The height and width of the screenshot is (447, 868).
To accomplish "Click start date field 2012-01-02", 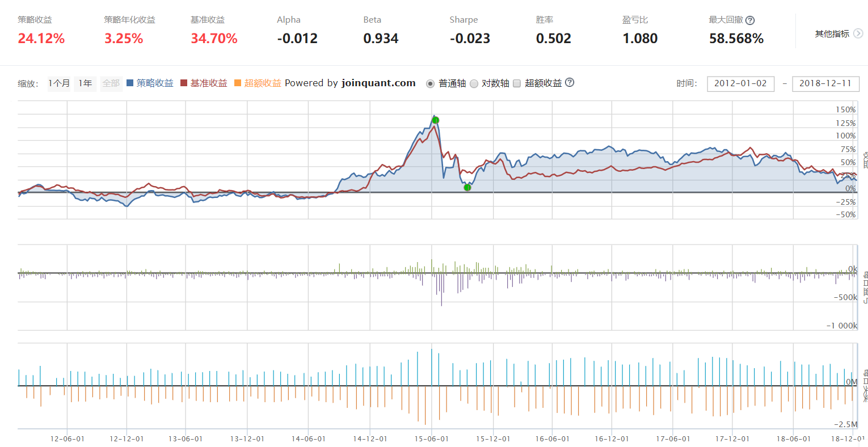I will click(x=740, y=83).
